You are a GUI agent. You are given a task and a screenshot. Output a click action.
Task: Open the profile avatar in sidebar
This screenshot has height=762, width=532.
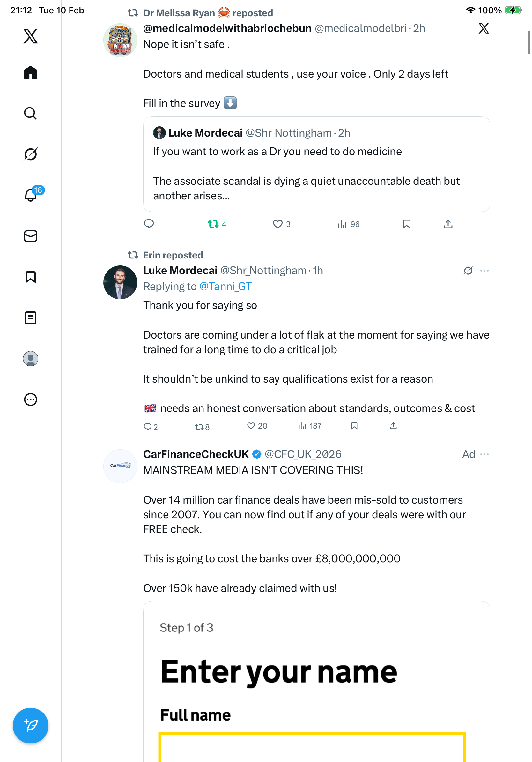(31, 359)
